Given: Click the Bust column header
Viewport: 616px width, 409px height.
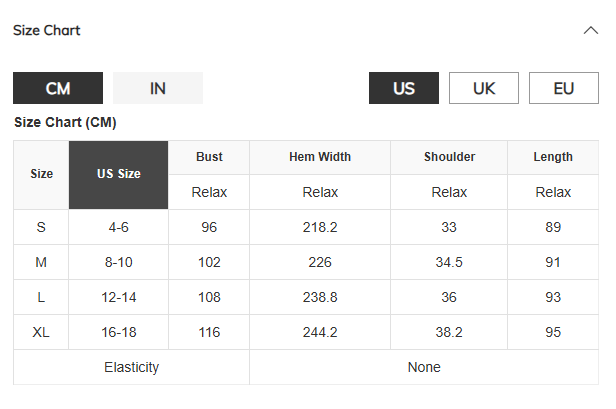Looking at the screenshot, I should 210,157.
